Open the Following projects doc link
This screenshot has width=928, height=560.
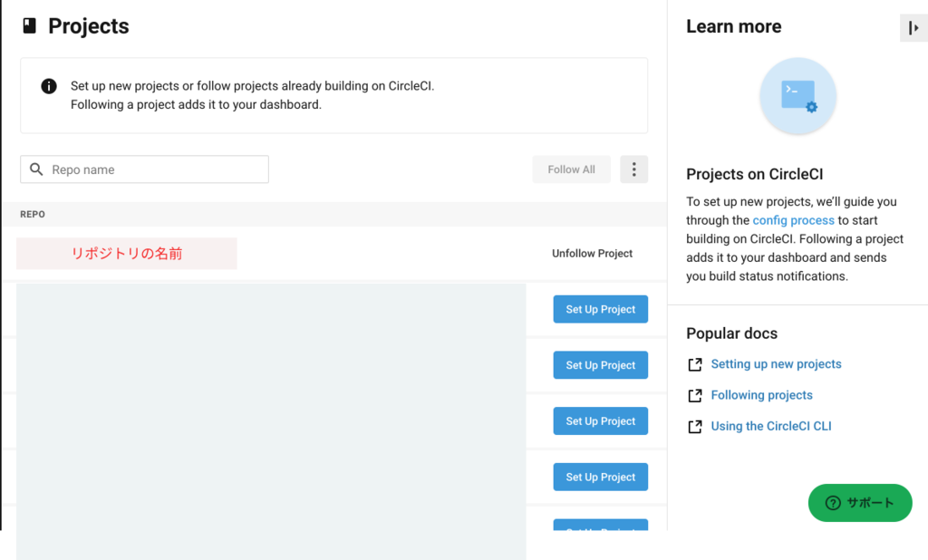(761, 395)
